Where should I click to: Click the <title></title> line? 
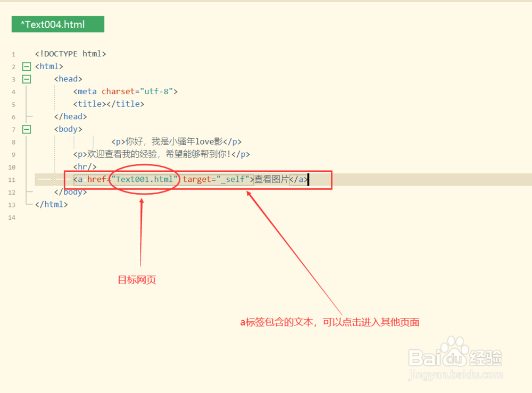coord(109,104)
